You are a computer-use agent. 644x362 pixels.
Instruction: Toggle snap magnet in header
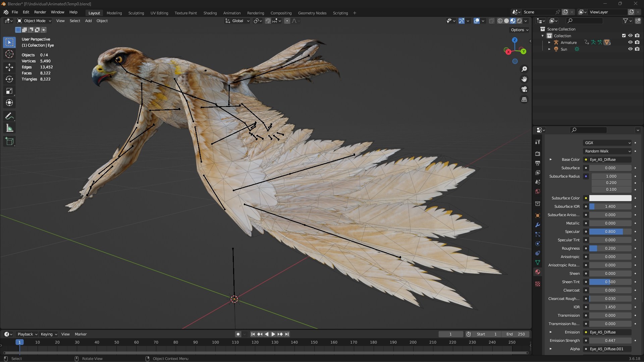268,21
